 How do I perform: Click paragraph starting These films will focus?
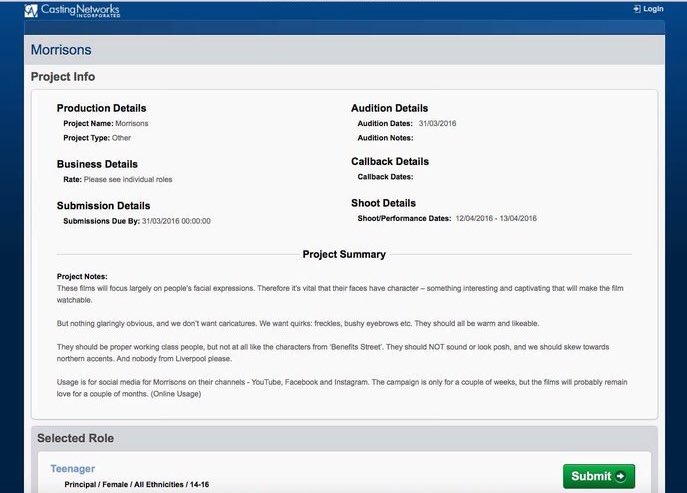click(x=340, y=294)
